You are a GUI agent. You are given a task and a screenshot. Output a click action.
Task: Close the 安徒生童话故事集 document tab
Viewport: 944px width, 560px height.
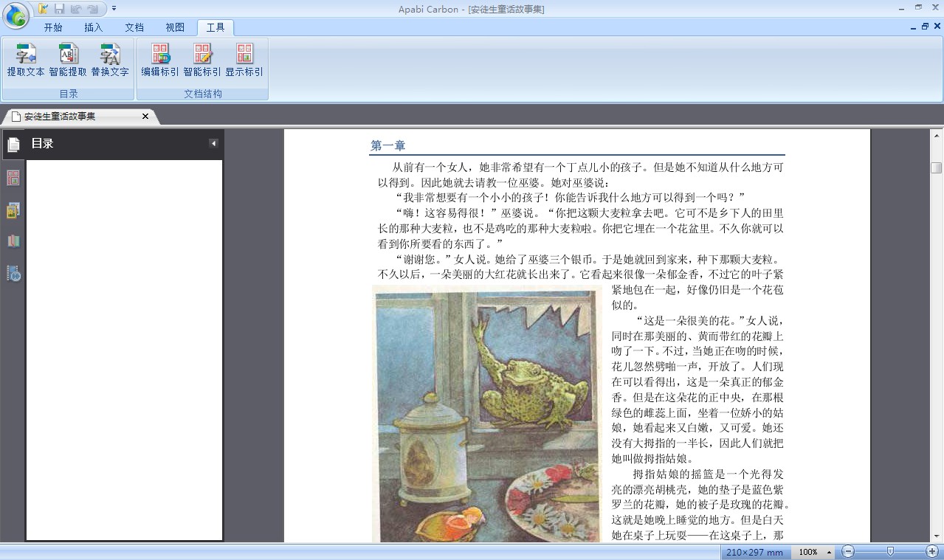tap(145, 117)
